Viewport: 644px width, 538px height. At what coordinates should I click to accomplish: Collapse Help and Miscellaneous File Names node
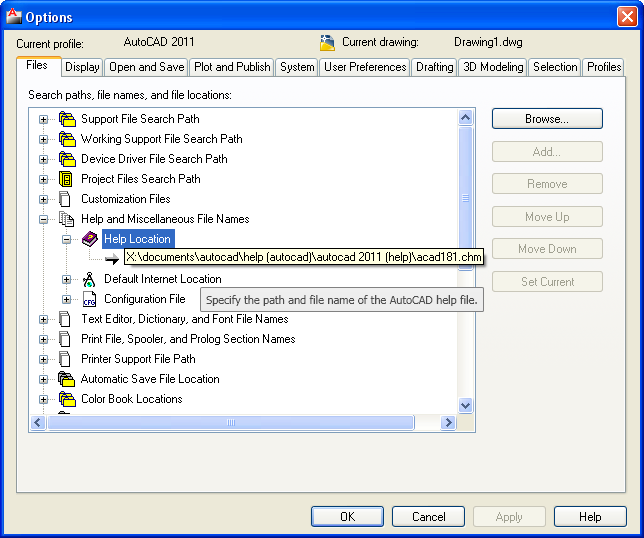coord(43,219)
